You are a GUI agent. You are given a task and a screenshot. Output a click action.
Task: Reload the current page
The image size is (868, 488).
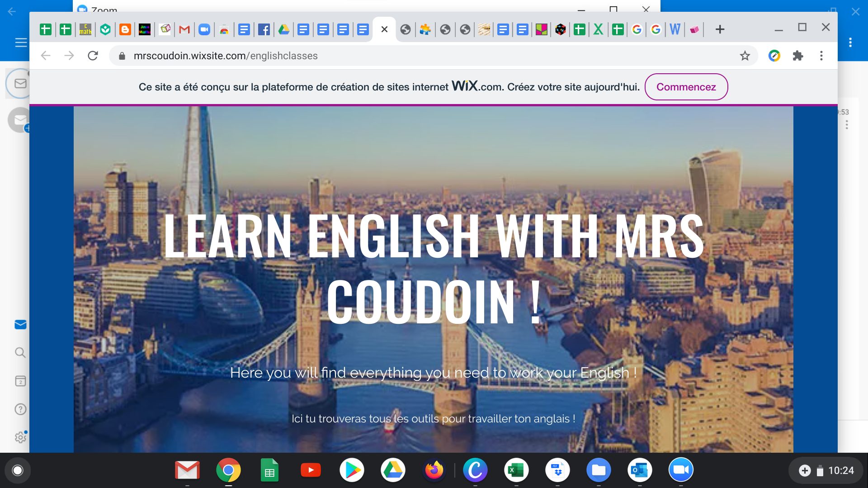tap(93, 56)
